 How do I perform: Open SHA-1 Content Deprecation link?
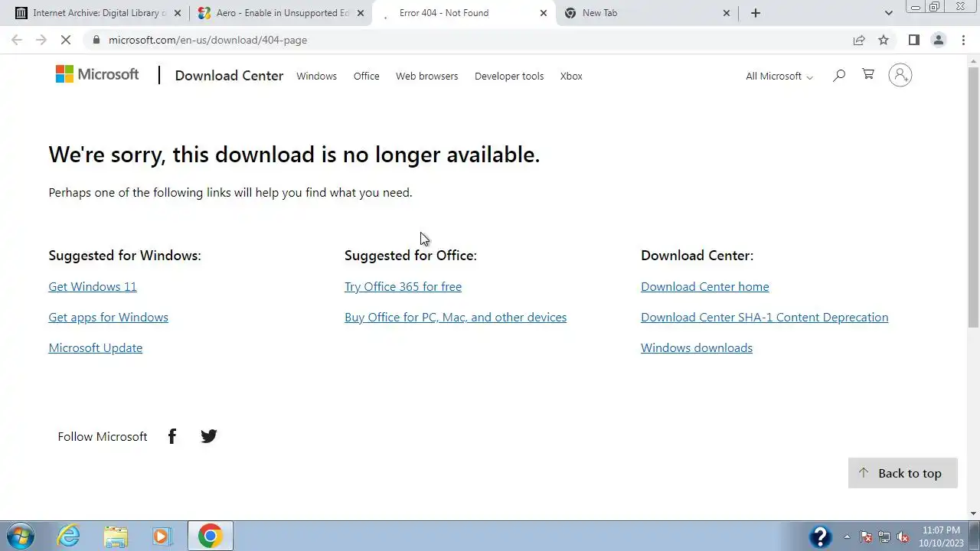pyautogui.click(x=765, y=317)
